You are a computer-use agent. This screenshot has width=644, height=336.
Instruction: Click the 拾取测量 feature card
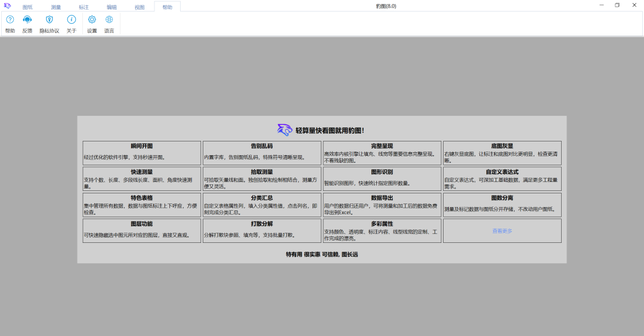pyautogui.click(x=262, y=179)
